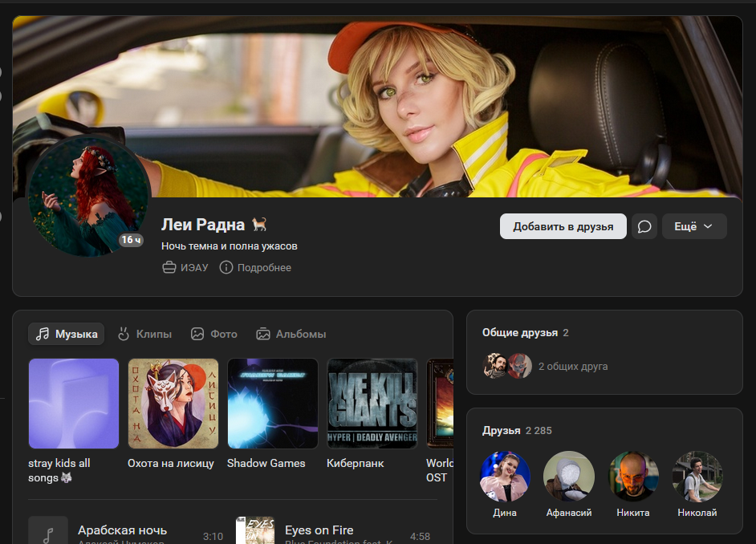Click the second mutual friend avatar
The height and width of the screenshot is (544, 756).
coord(520,366)
